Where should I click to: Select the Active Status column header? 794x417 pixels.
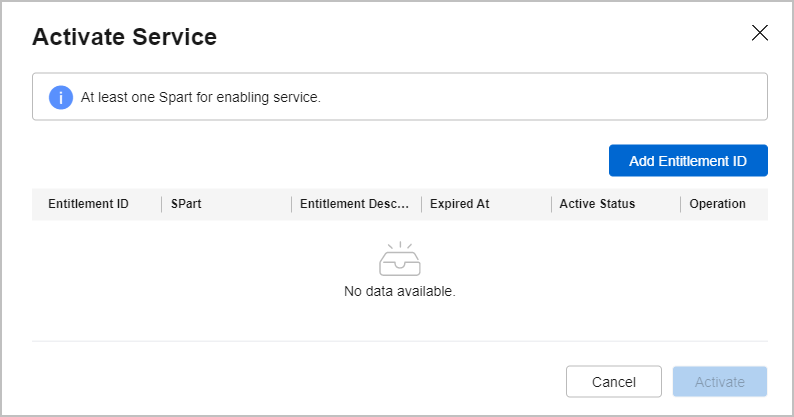[x=597, y=204]
